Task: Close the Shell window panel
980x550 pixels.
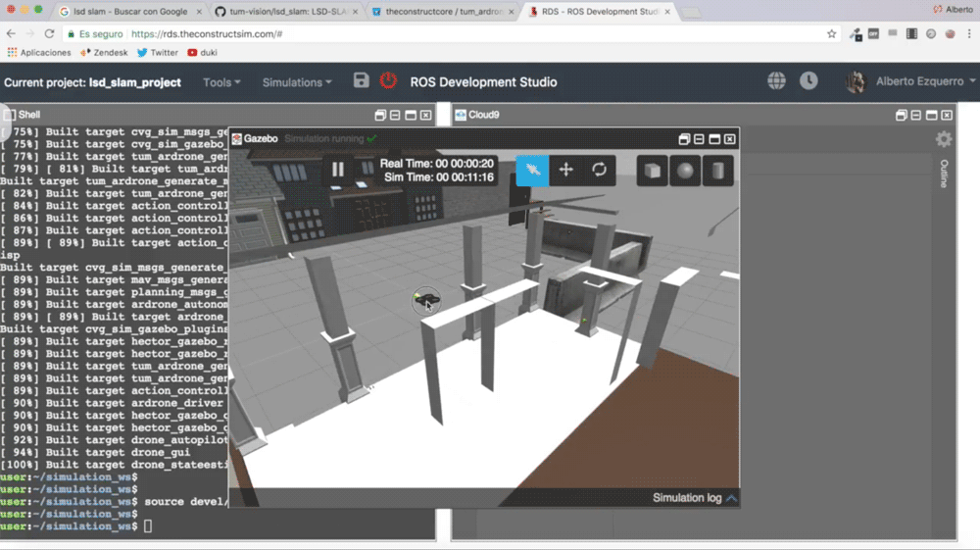Action: [x=425, y=115]
